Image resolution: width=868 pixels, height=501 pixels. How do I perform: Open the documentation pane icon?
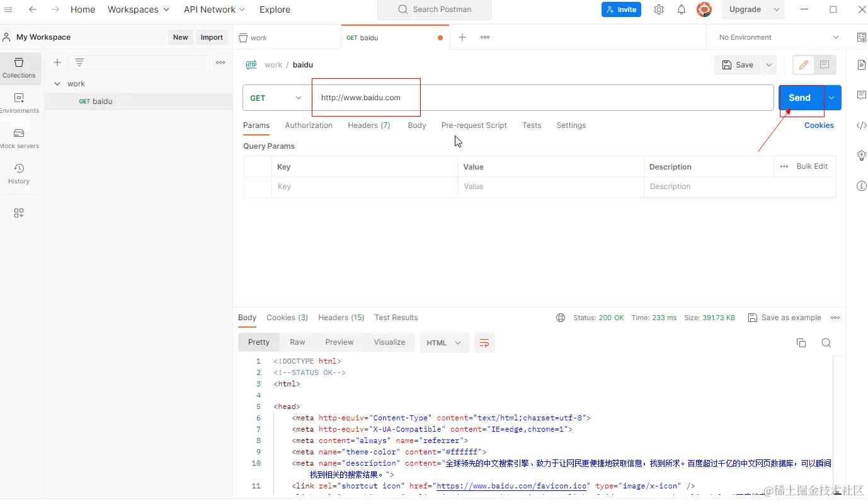tap(862, 65)
